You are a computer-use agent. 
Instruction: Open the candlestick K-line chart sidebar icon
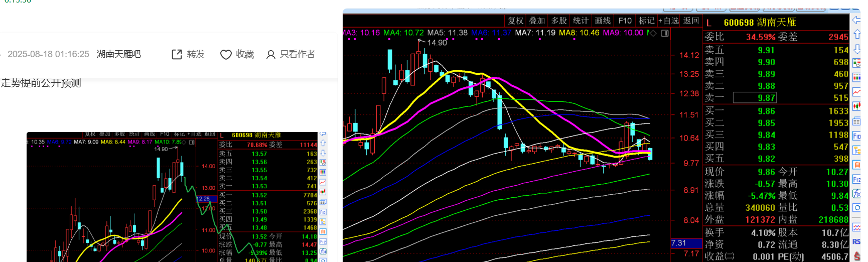pos(856,106)
